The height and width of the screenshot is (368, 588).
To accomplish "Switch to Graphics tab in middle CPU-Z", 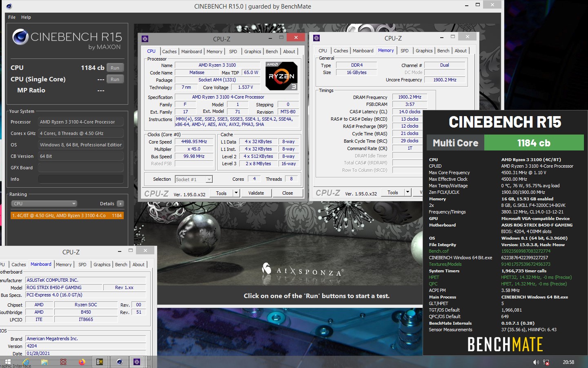I will 253,52.
